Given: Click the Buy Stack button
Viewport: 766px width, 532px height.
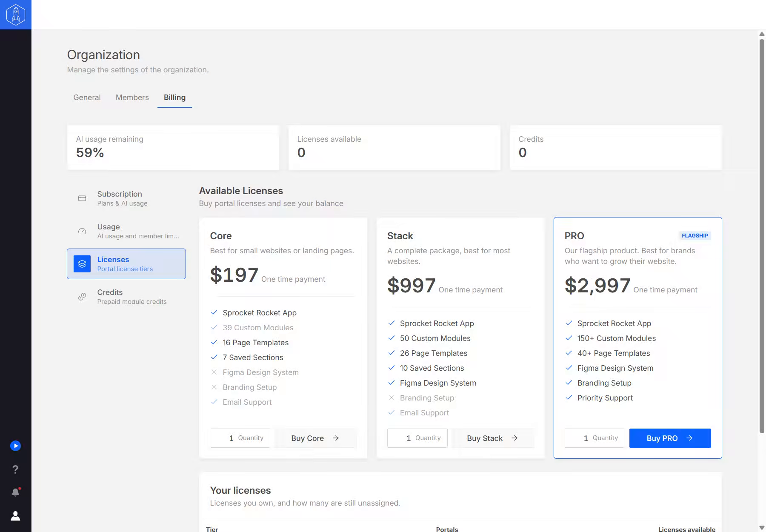Looking at the screenshot, I should [x=492, y=438].
